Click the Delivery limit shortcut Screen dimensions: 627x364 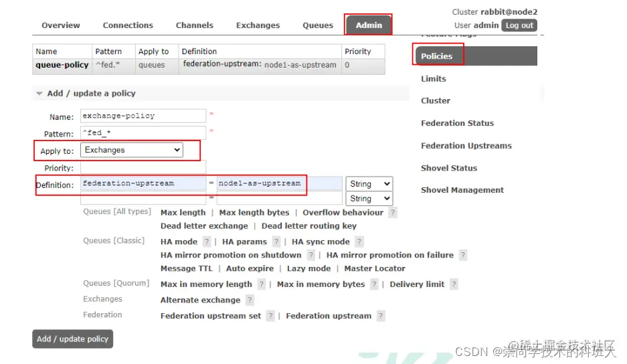417,284
